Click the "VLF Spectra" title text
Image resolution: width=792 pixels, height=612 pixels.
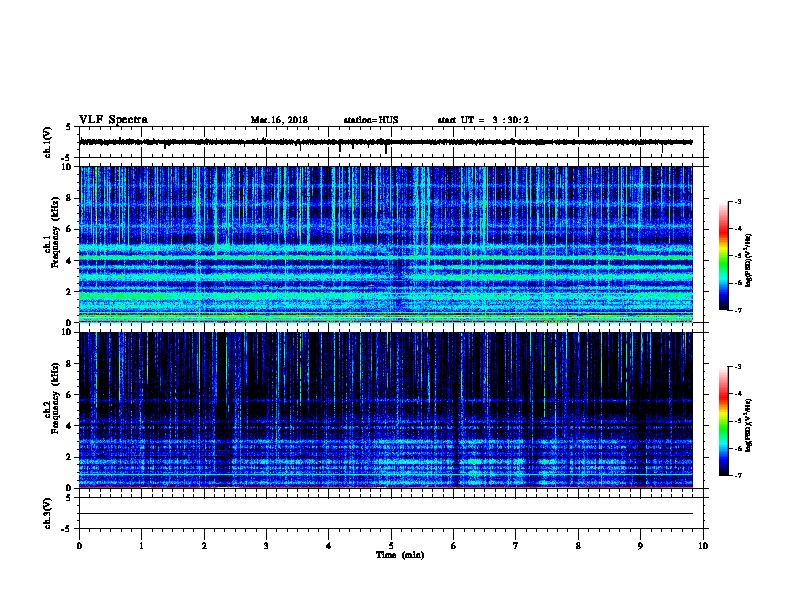(113, 120)
